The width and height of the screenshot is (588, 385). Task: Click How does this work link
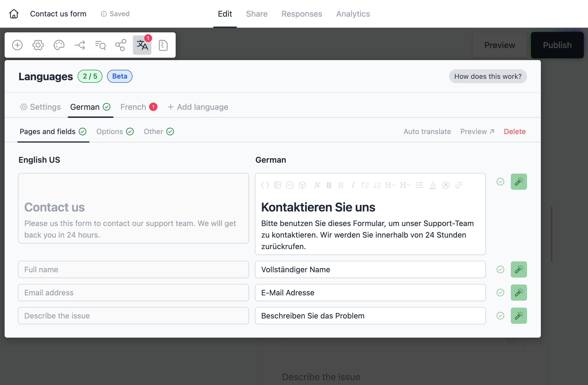(488, 76)
